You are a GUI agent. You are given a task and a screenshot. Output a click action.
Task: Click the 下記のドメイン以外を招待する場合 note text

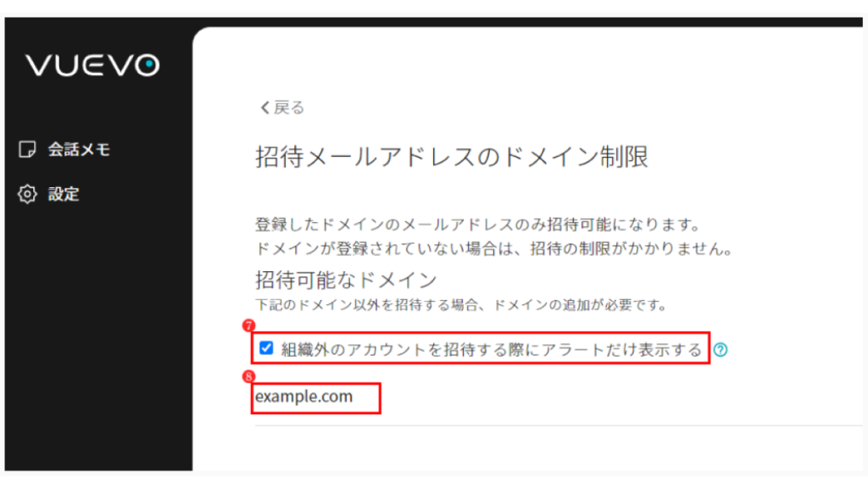pyautogui.click(x=462, y=305)
